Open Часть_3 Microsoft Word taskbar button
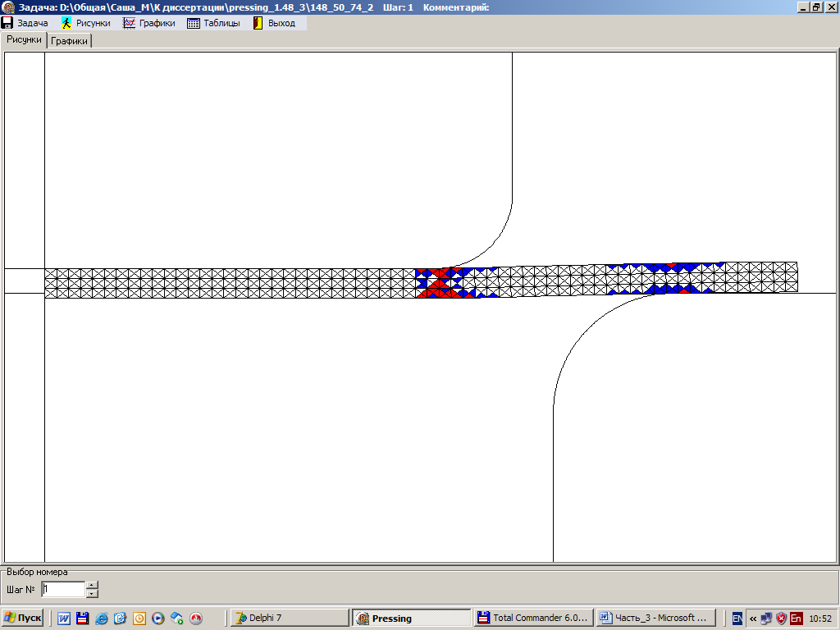Image resolution: width=840 pixels, height=630 pixels. (x=655, y=618)
